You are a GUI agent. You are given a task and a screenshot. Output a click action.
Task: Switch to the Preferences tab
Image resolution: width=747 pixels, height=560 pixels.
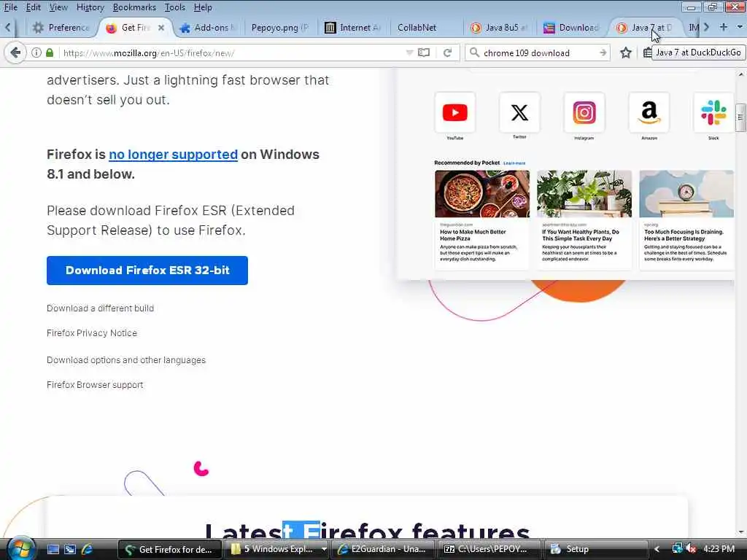61,28
